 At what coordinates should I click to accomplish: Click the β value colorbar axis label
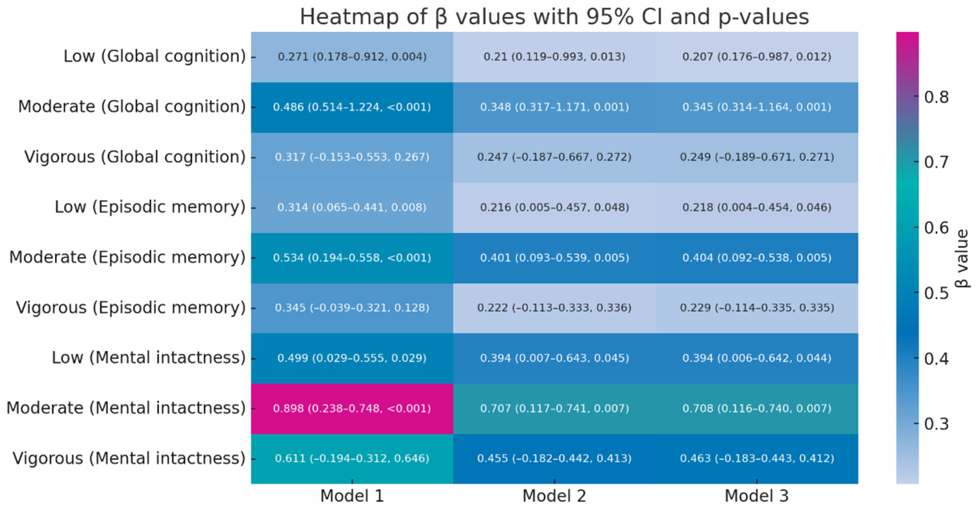coord(962,258)
